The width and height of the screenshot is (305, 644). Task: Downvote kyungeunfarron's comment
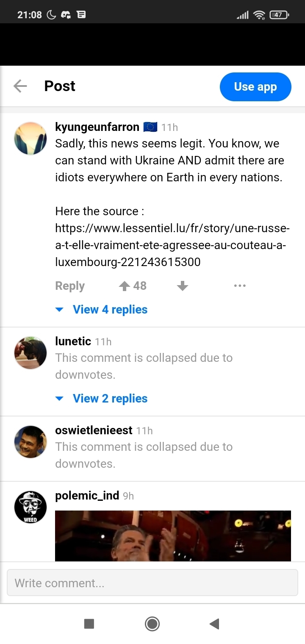tap(182, 286)
